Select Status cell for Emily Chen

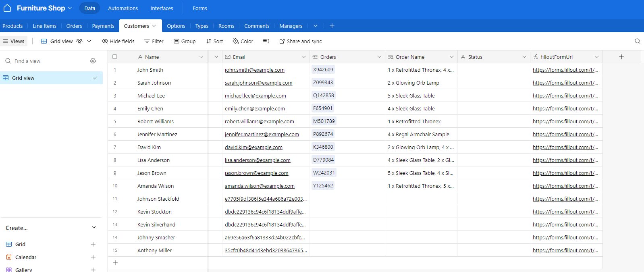click(x=494, y=108)
